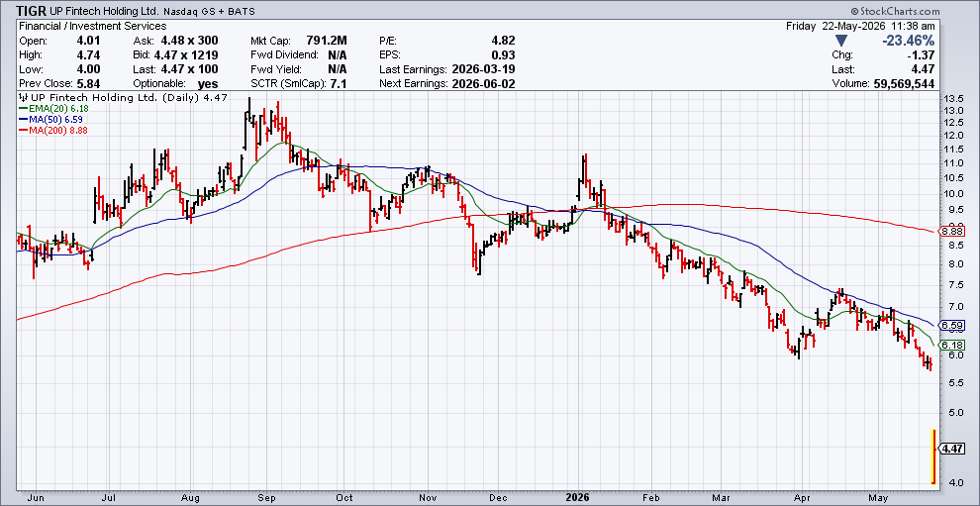980x506 pixels.
Task: Select the Prev Close value 5.84
Action: [88, 83]
